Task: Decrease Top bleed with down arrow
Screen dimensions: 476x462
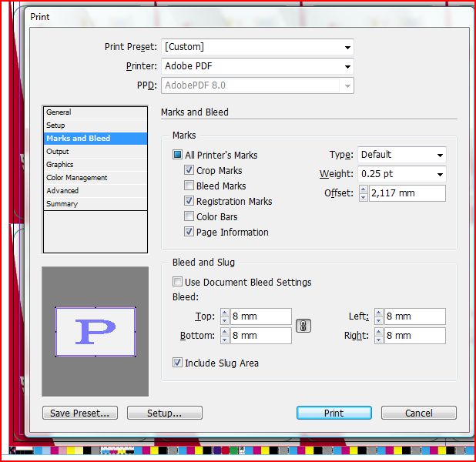Action: (x=224, y=320)
